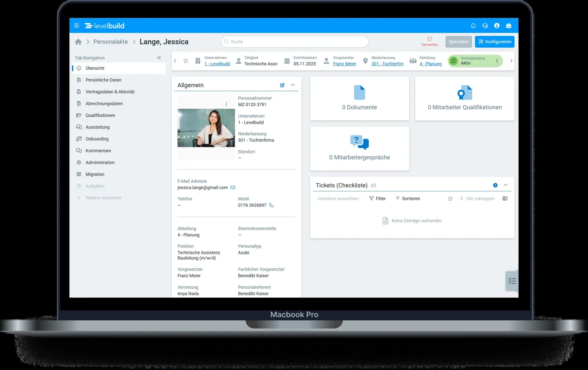Click the Niederlassung location pin icon
The width and height of the screenshot is (588, 370).
[365, 61]
